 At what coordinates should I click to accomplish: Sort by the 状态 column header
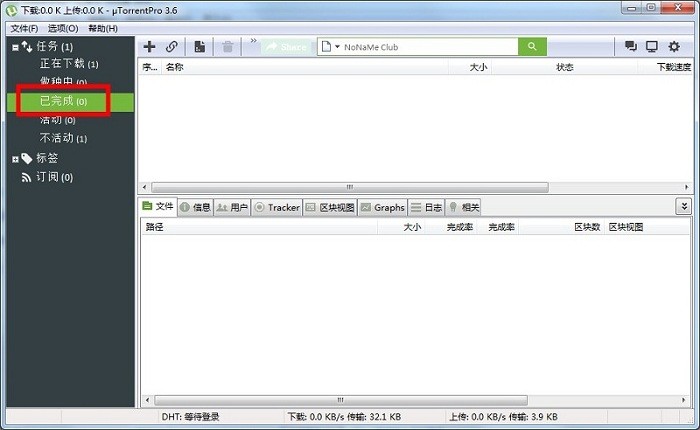[x=564, y=67]
